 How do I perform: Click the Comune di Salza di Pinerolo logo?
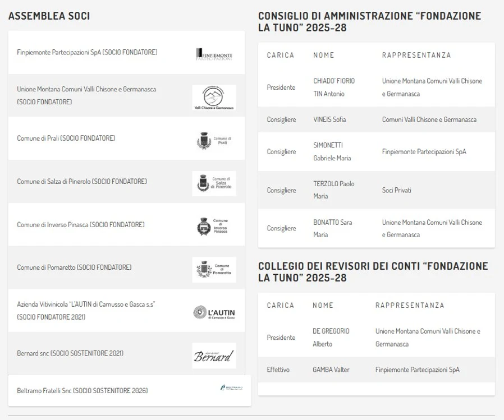click(214, 183)
